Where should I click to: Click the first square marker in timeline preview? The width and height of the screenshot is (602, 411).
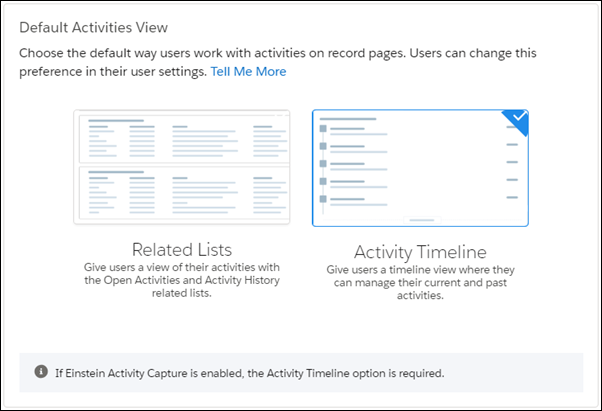pos(323,129)
